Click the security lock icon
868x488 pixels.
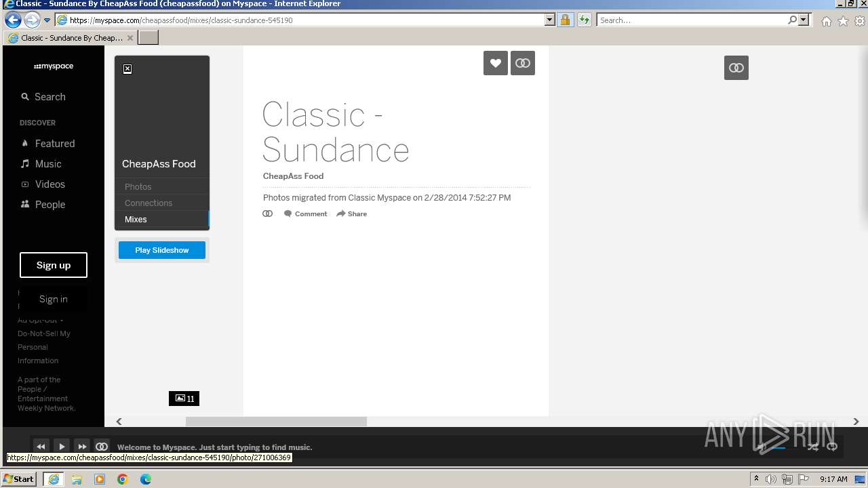click(565, 20)
